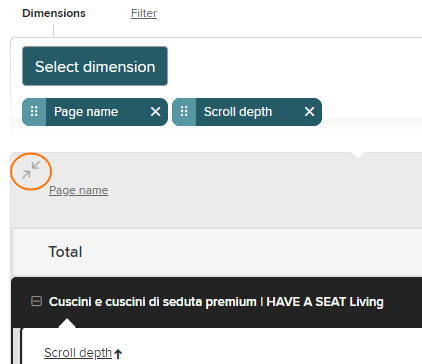The image size is (422, 364).
Task: Grab the Page name chip drag handle
Action: (x=34, y=112)
